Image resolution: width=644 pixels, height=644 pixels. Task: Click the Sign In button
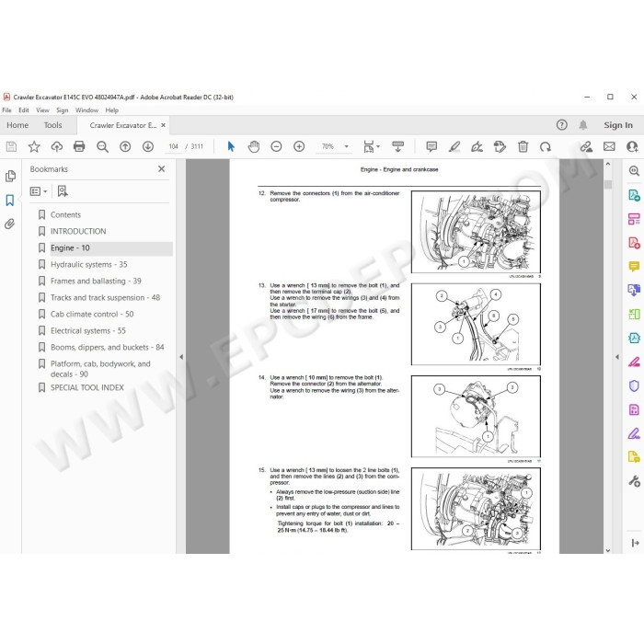point(618,125)
